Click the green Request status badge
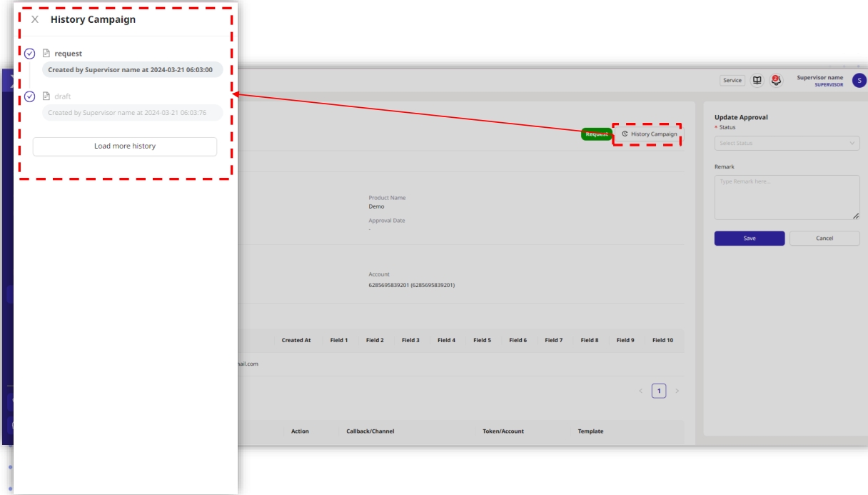868x495 pixels. [596, 134]
